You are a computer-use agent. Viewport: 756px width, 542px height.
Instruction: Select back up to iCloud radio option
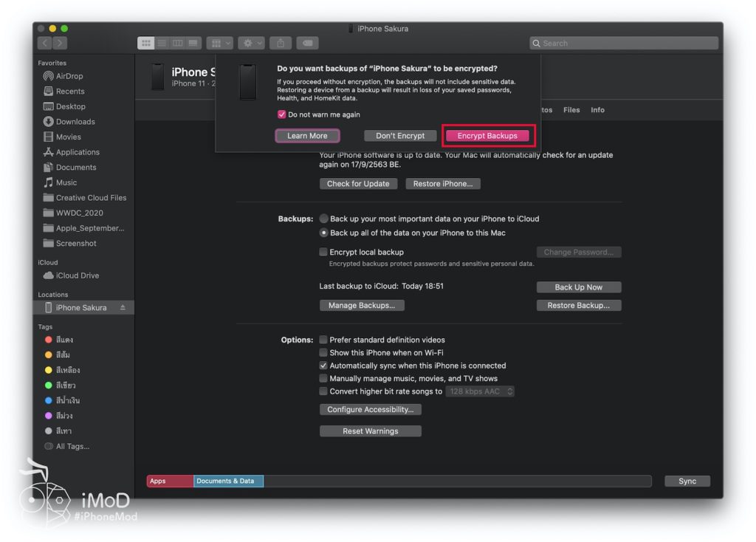(x=324, y=219)
